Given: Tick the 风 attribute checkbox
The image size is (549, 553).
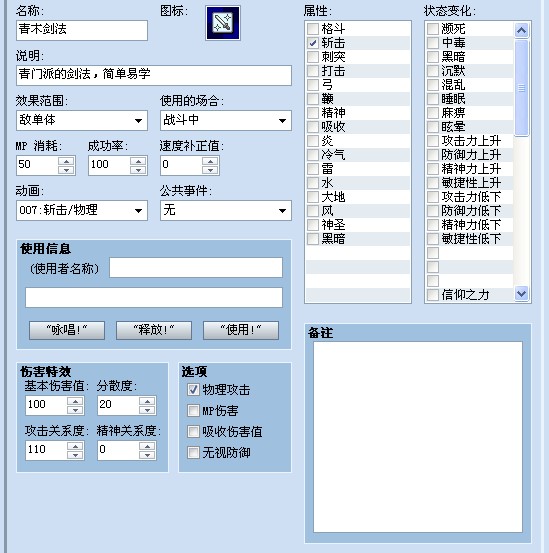Looking at the screenshot, I should point(313,211).
